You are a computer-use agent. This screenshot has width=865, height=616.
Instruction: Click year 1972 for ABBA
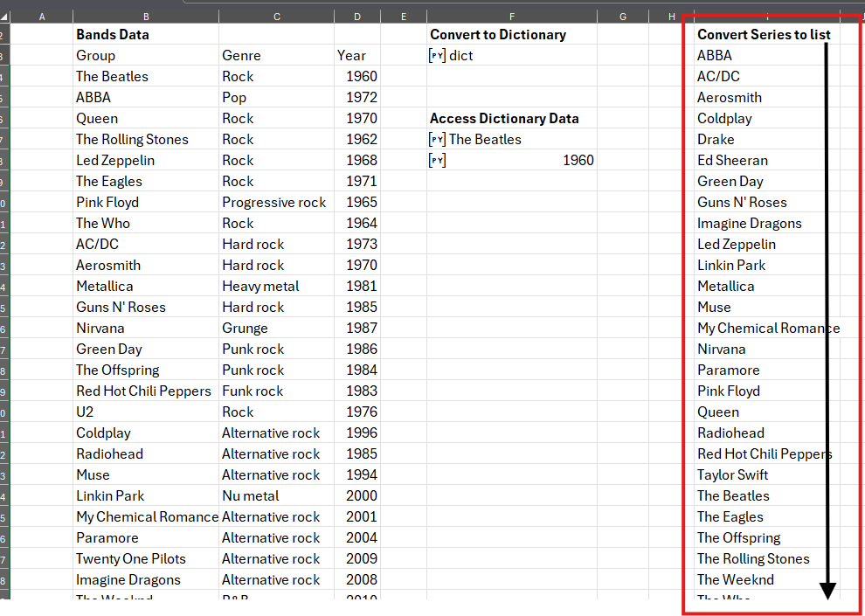click(x=357, y=97)
